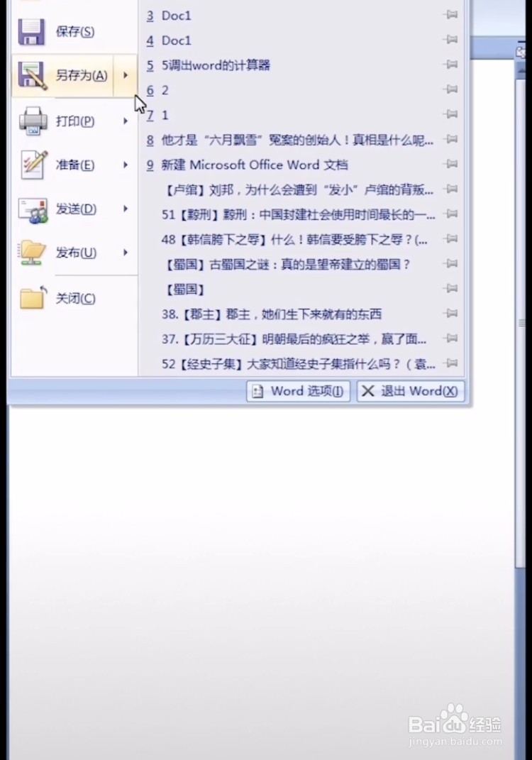This screenshot has width=532, height=760.
Task: Expand the 发送(D) submenu arrow
Action: (x=126, y=209)
